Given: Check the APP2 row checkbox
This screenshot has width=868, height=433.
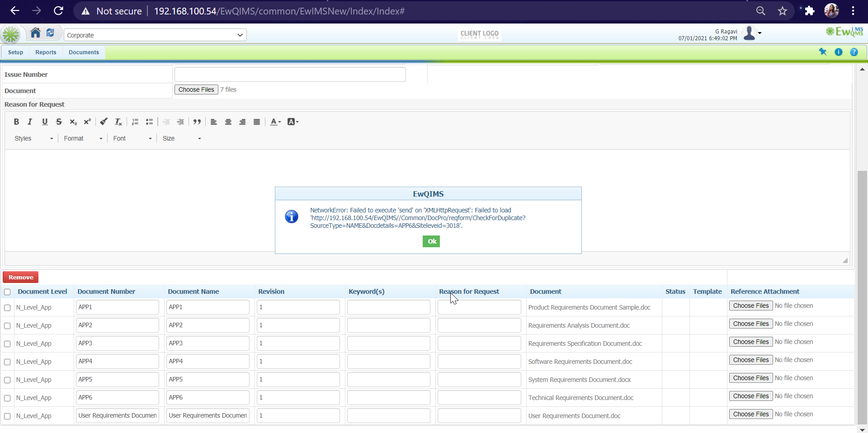Looking at the screenshot, I should [7, 326].
